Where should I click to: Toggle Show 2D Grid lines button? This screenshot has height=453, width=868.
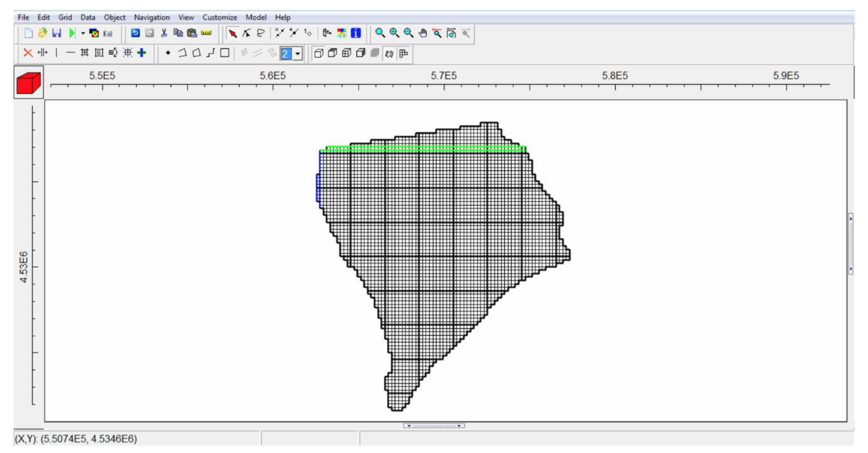click(403, 53)
